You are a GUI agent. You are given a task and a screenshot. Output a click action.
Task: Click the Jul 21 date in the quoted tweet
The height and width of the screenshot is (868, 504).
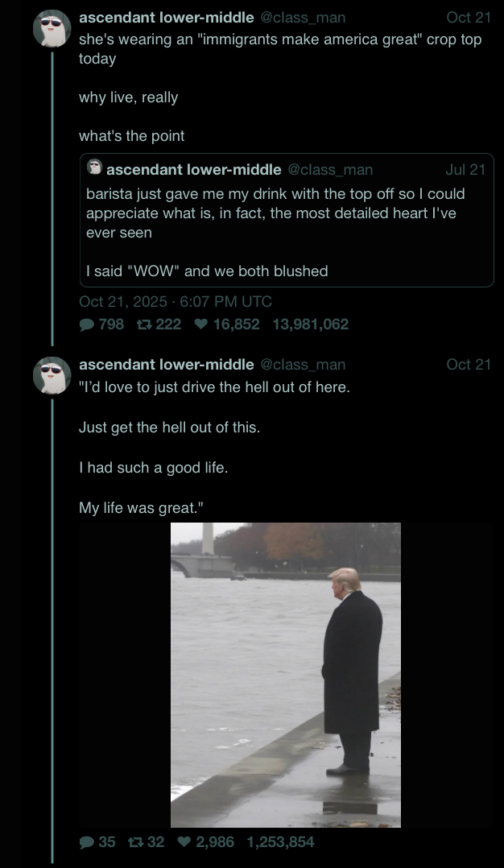coord(465,169)
